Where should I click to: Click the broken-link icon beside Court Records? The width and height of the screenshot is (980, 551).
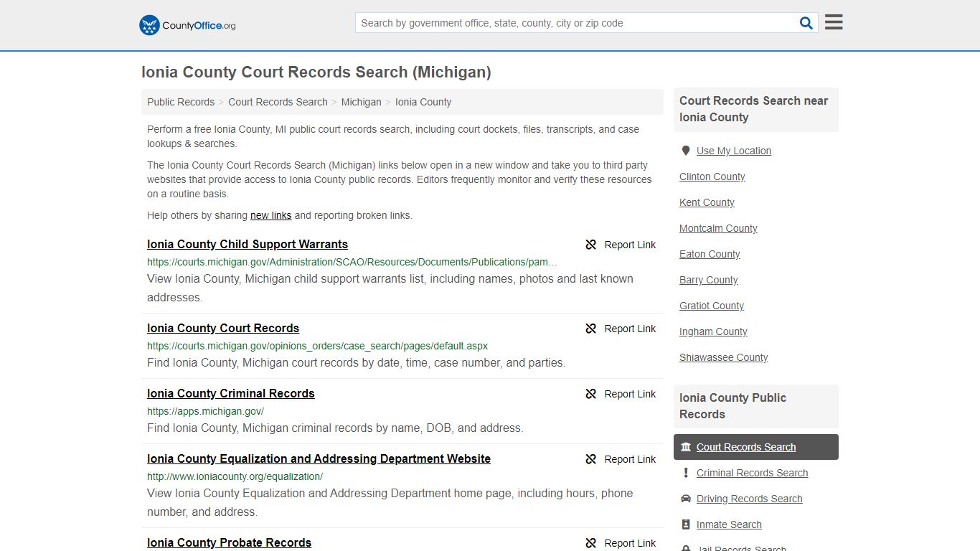(591, 329)
